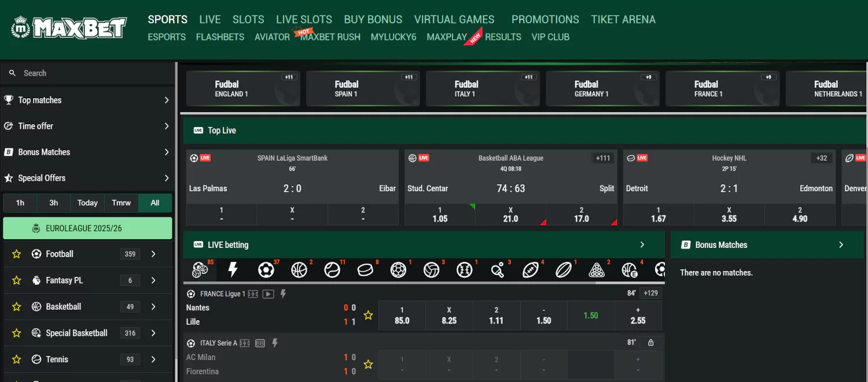
Task: Open LIVE betting section arrow
Action: pyautogui.click(x=642, y=244)
